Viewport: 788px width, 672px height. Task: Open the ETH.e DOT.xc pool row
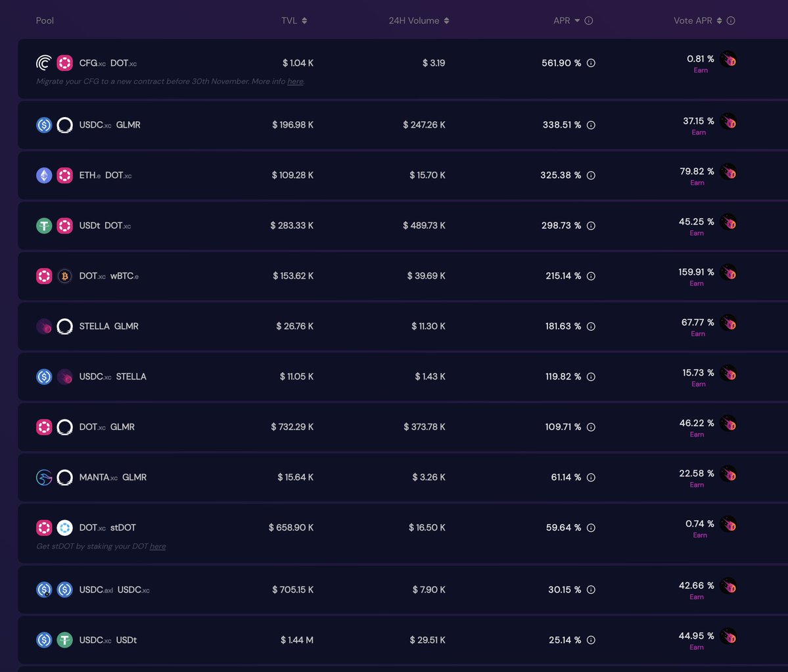pyautogui.click(x=403, y=176)
